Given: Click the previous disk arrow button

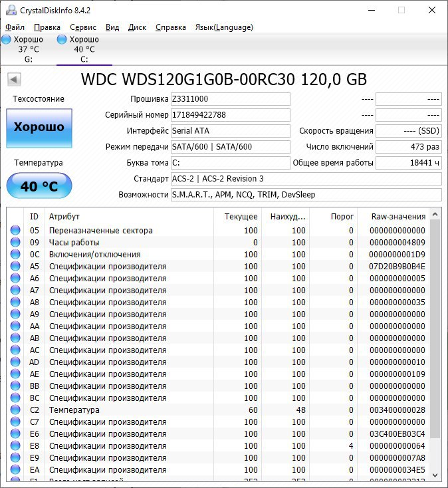Looking at the screenshot, I should tap(14, 79).
